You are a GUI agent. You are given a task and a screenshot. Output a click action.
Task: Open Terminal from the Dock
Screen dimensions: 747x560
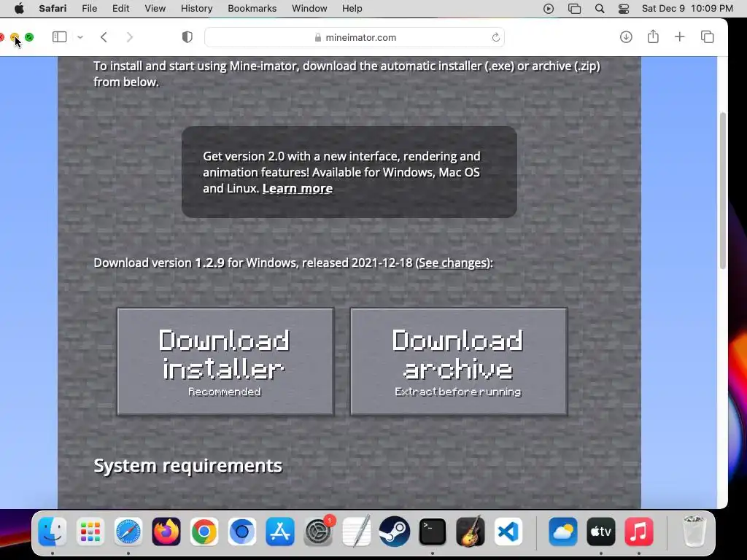click(432, 532)
